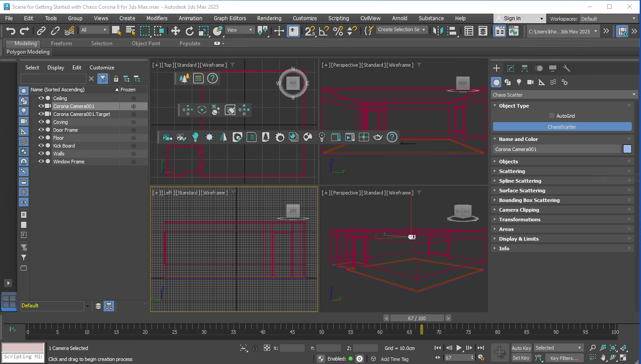Open the Cameras category in the Create panel

pyautogui.click(x=530, y=82)
